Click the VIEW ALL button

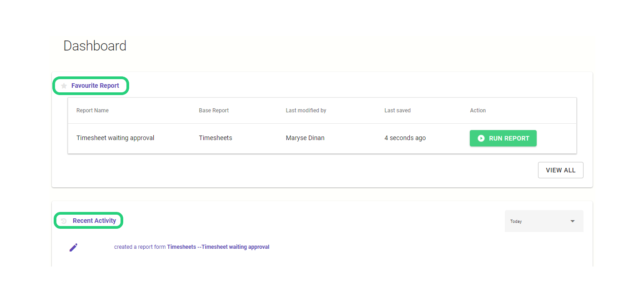(561, 170)
